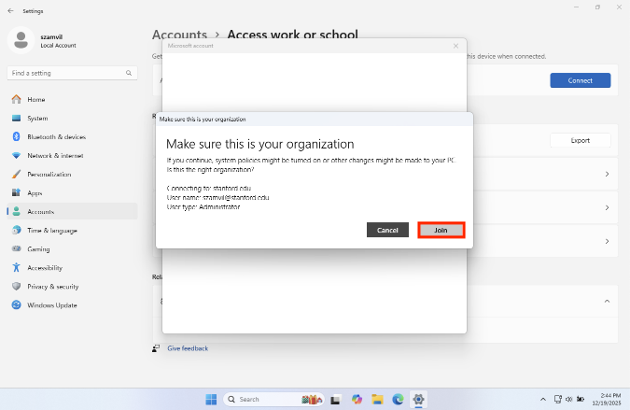The width and height of the screenshot is (630, 410).
Task: Open the Copilot taskbar icon
Action: [x=356, y=399]
